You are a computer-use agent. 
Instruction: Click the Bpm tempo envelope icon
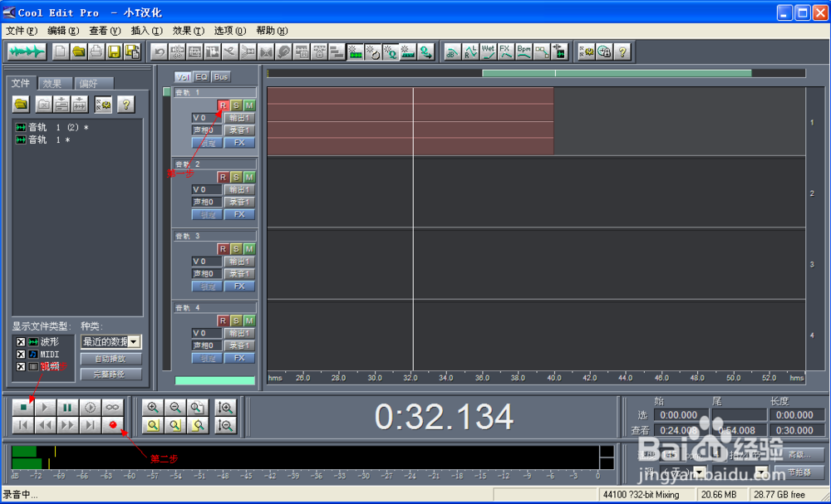pyautogui.click(x=524, y=51)
